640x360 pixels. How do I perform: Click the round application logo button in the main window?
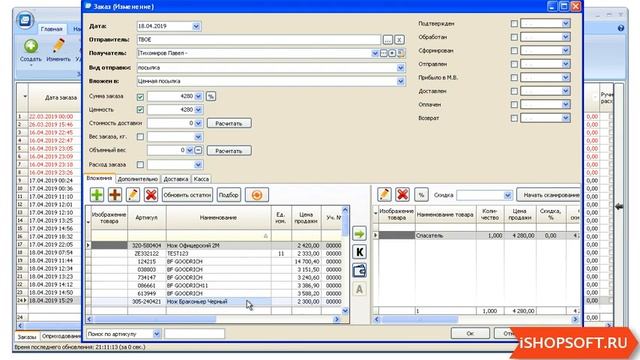tap(25, 20)
